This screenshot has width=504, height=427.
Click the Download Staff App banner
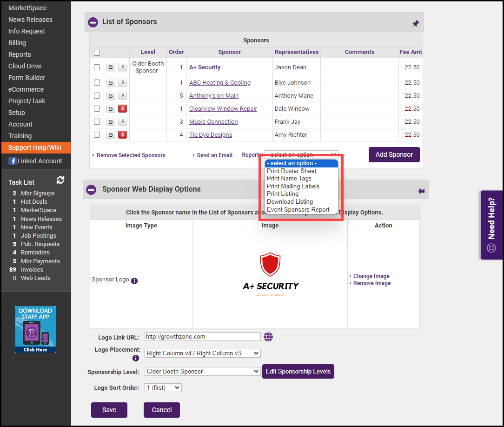coord(35,329)
